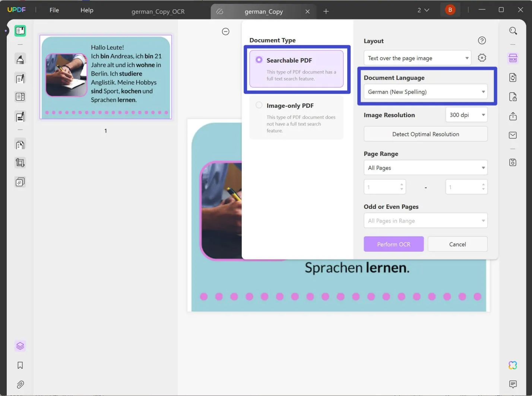Click the Save as other icon
Screen dimensions: 532x396
[x=513, y=162]
